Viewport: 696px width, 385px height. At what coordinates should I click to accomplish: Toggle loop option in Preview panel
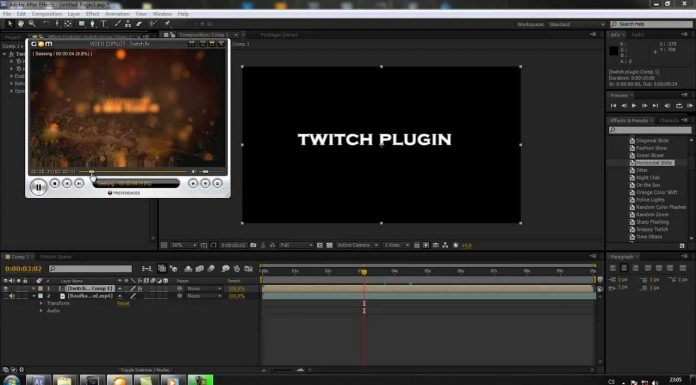[679, 106]
